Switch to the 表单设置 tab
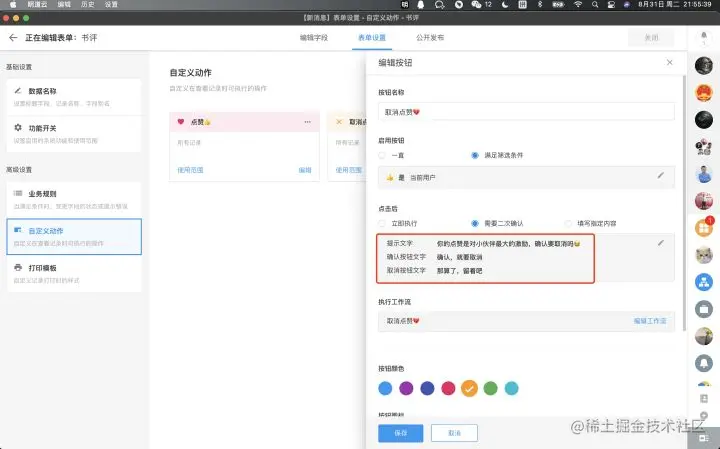 (372, 38)
